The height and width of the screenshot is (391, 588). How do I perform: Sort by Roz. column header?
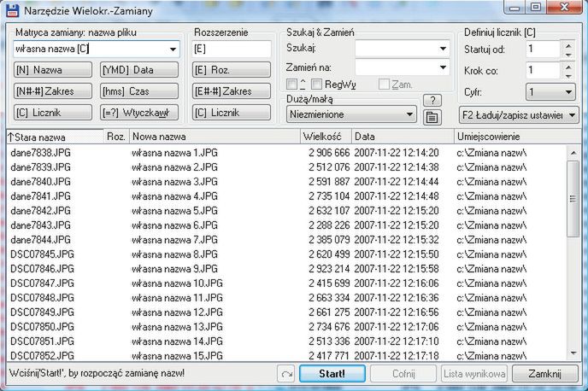(116, 137)
